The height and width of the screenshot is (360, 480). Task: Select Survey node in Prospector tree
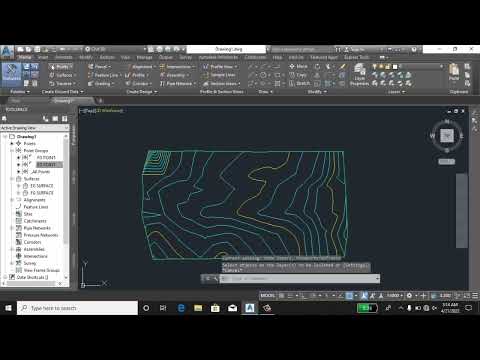(x=30, y=263)
